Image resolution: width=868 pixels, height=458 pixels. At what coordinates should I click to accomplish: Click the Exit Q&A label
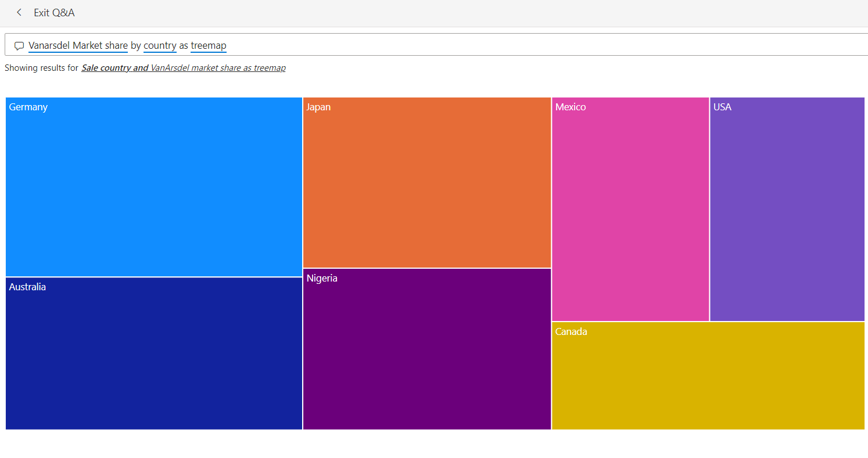tap(54, 13)
